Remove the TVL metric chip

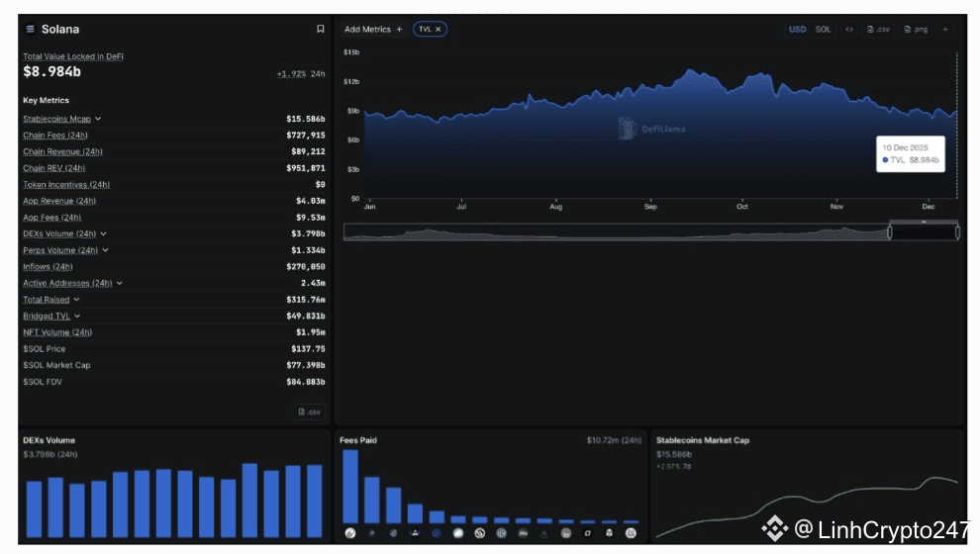(x=439, y=30)
